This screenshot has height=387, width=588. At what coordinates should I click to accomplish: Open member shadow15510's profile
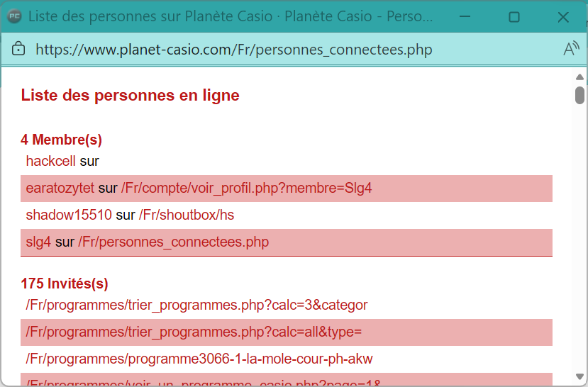[69, 215]
